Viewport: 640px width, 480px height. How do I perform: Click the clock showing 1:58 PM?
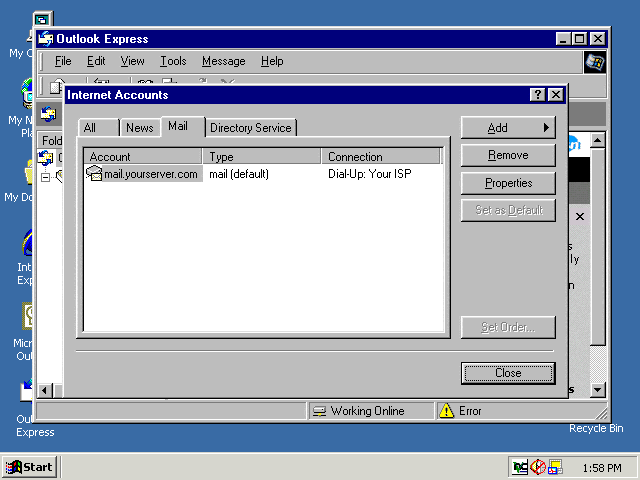[602, 468]
